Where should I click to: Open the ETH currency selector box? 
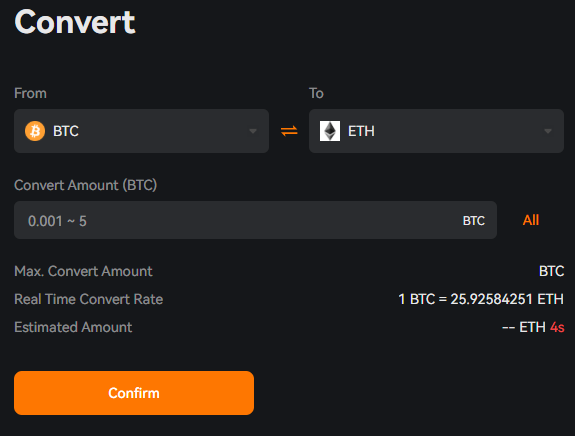point(436,131)
